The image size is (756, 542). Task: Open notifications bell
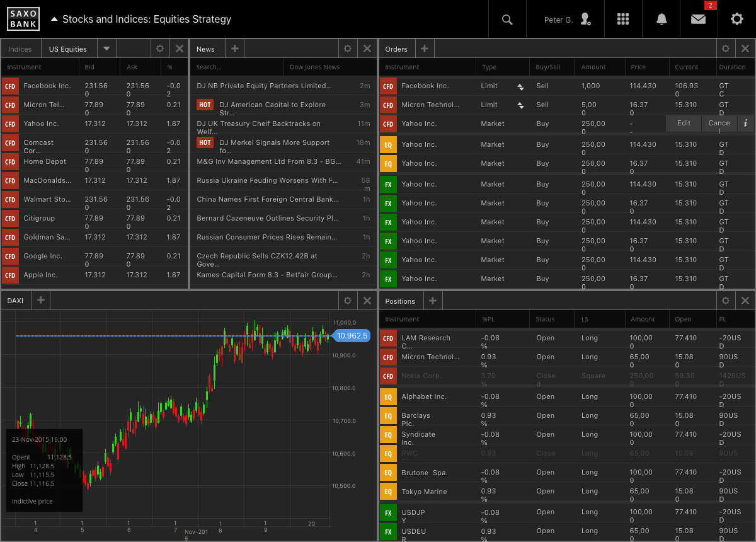(661, 20)
